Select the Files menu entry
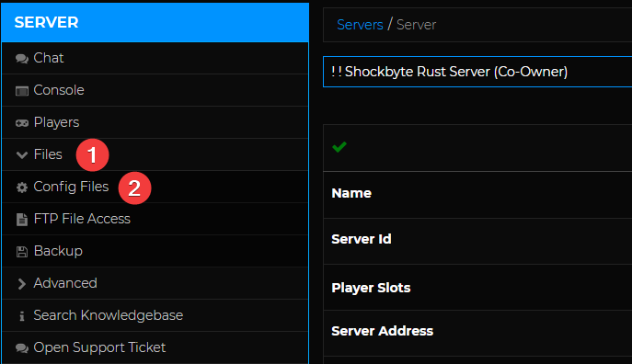The height and width of the screenshot is (364, 632). [x=155, y=154]
